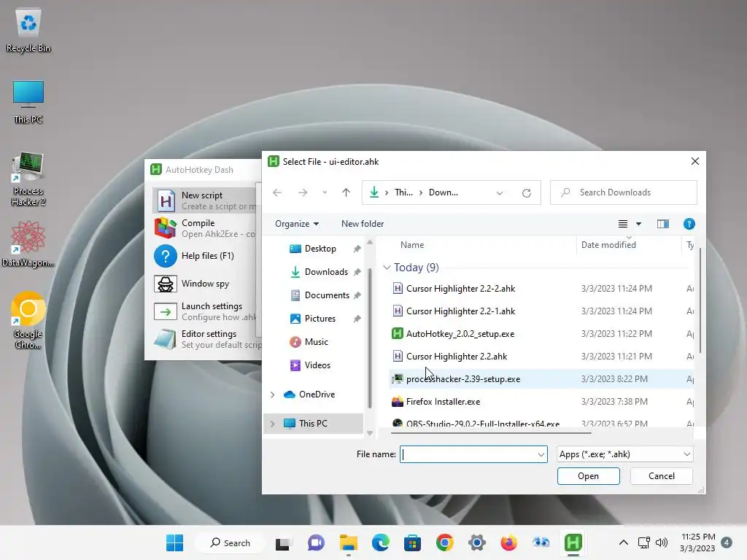Go forward in the file dialog
747x560 pixels.
pos(303,192)
